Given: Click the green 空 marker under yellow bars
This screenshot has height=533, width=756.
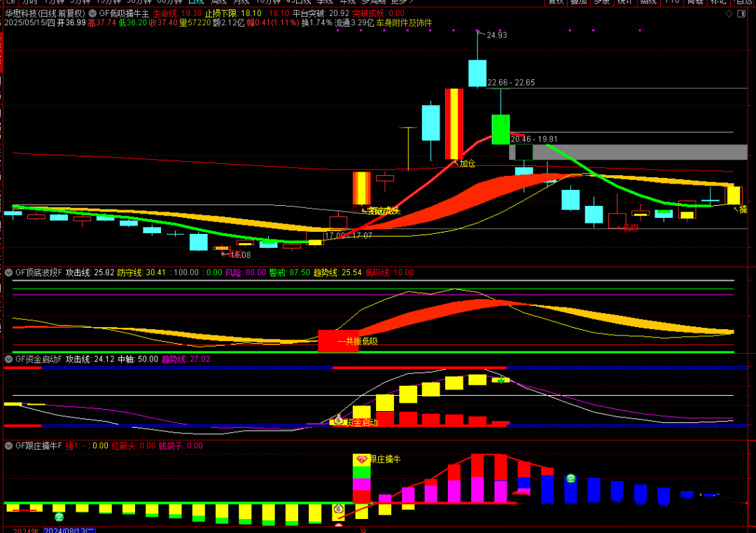Looking at the screenshot, I should pyautogui.click(x=59, y=517).
